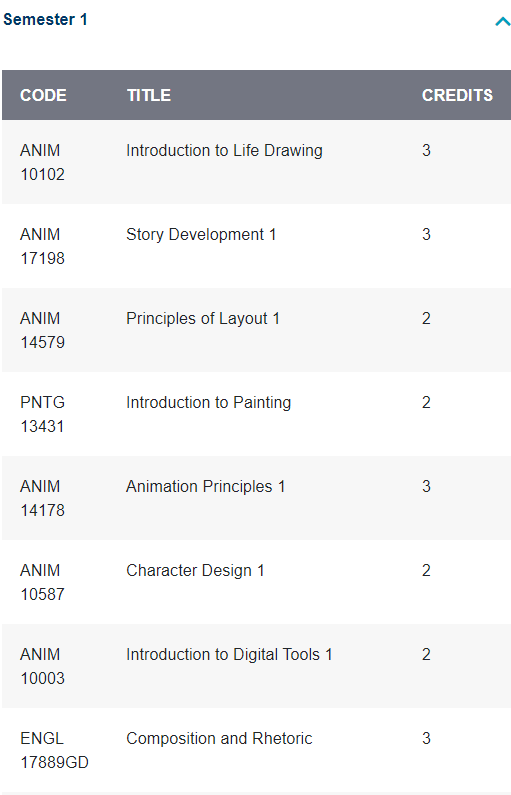Image resolution: width=511 pixels, height=795 pixels.
Task: Click the TITLE column header
Action: [x=149, y=95]
